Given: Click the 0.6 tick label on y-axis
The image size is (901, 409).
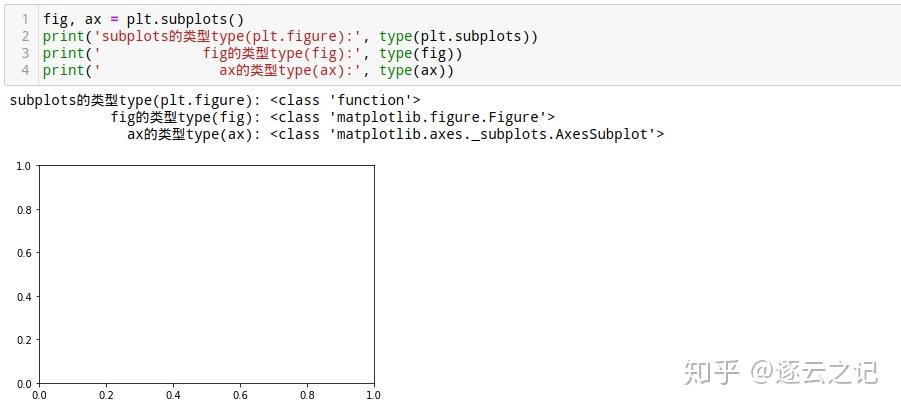Looking at the screenshot, I should pos(22,253).
